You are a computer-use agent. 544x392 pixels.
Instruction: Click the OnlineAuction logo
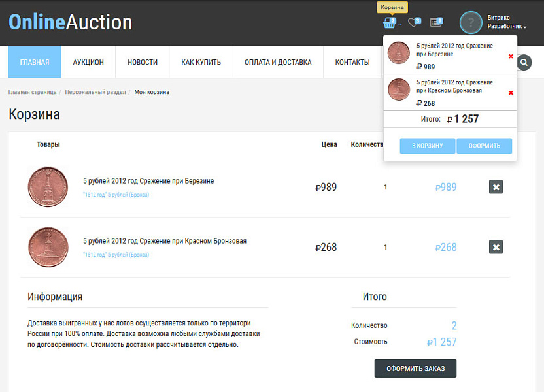tap(71, 22)
